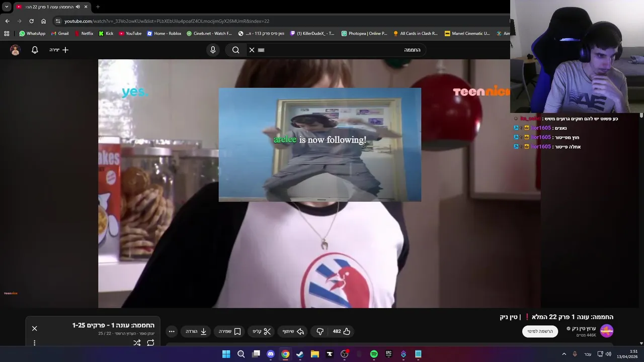Screen dimensions: 644x362
Task: Open the playlist title החממה: עונה 1 - פרקים 1-25
Action: point(113,325)
